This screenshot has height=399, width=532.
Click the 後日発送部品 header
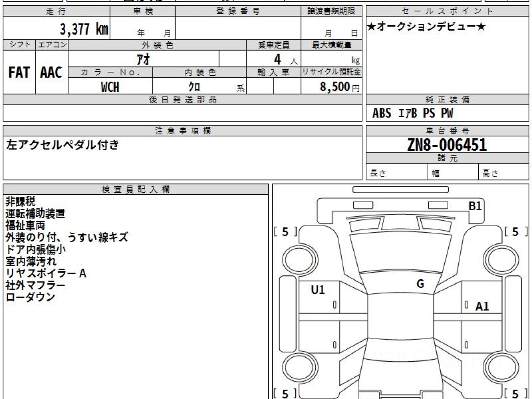pyautogui.click(x=182, y=100)
